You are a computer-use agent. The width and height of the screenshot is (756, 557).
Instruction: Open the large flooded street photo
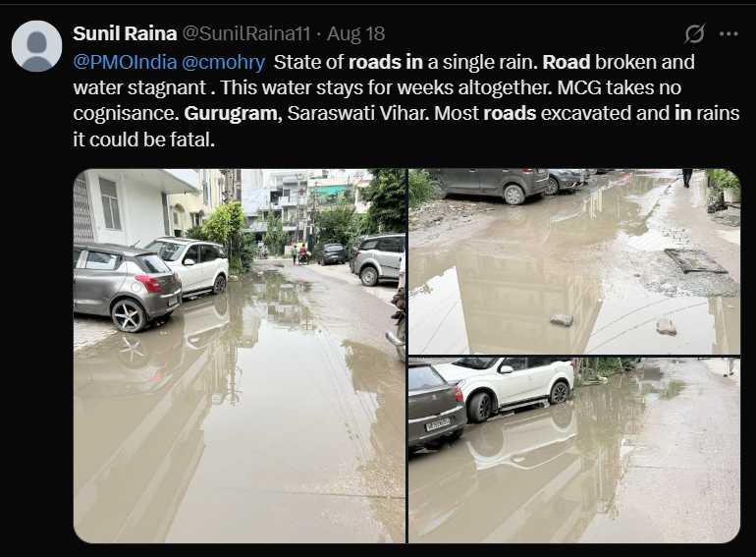click(x=240, y=356)
